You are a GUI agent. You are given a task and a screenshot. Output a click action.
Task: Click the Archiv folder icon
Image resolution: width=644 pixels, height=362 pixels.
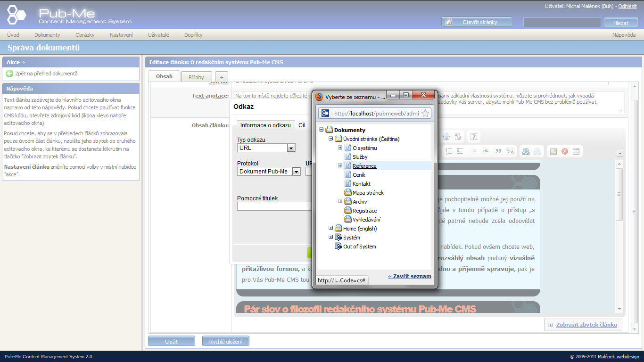pyautogui.click(x=348, y=202)
